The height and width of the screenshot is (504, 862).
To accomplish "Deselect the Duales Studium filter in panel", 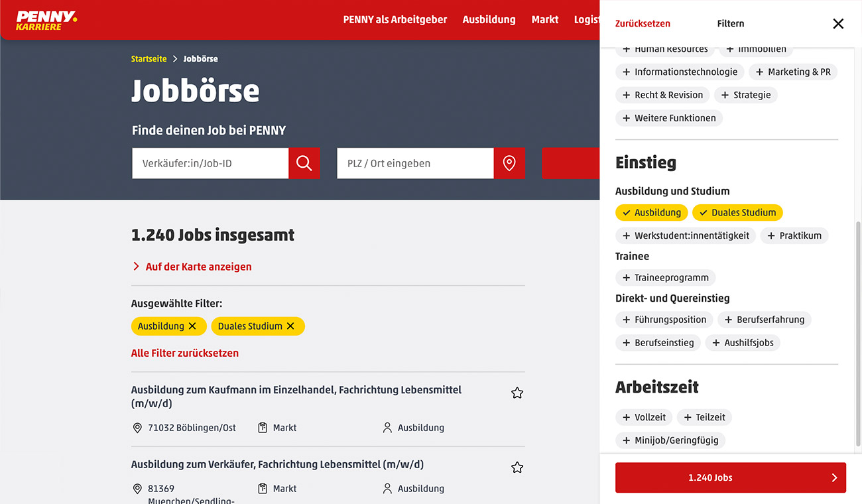I will (737, 213).
